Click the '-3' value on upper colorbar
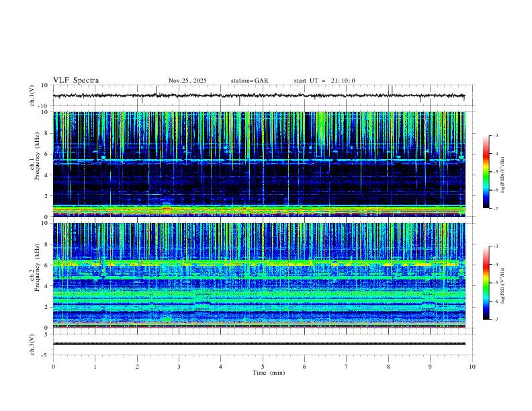Screen dimensions: 532x411 tap(495, 135)
